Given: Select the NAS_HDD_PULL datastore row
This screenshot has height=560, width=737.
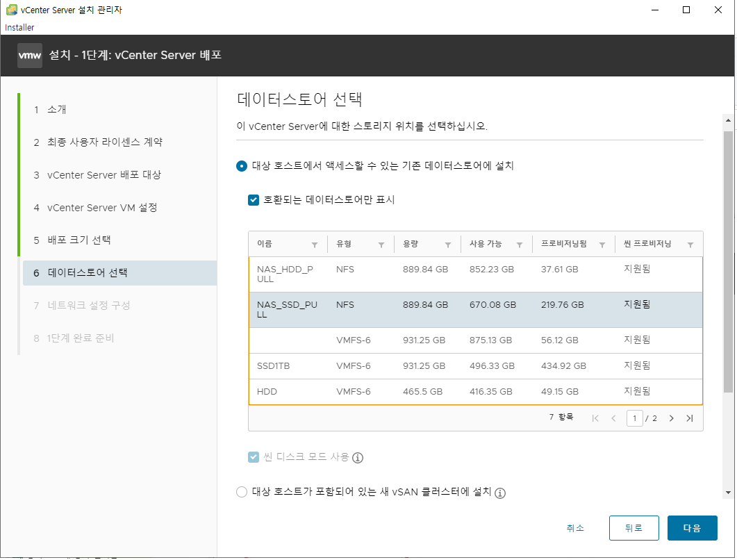Looking at the screenshot, I should (476, 274).
